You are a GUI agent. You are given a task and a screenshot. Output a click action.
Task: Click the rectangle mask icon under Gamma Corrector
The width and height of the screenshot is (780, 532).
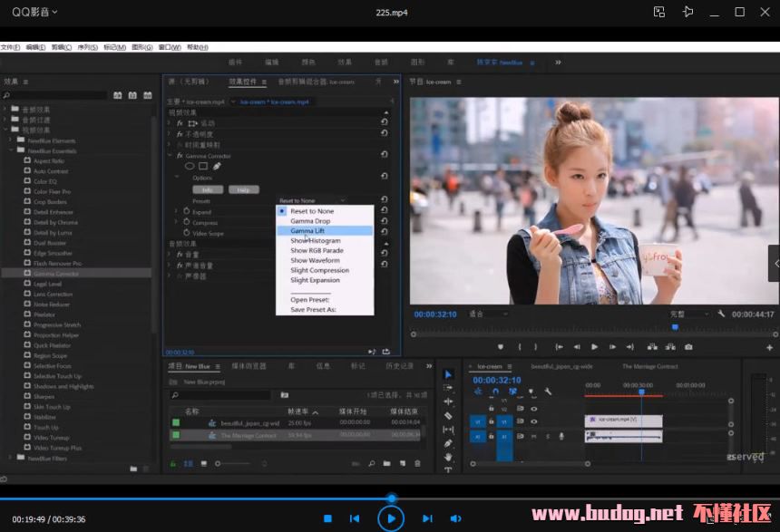click(203, 166)
